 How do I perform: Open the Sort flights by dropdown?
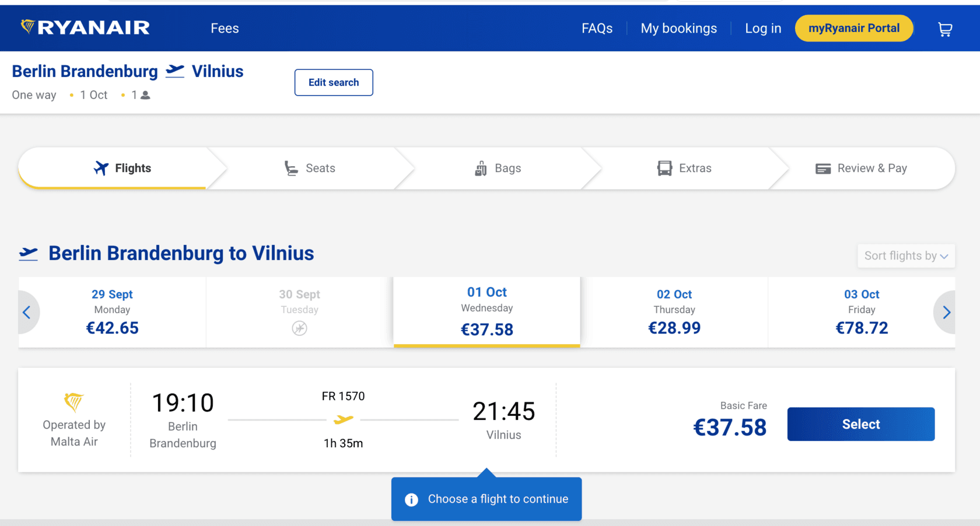906,256
